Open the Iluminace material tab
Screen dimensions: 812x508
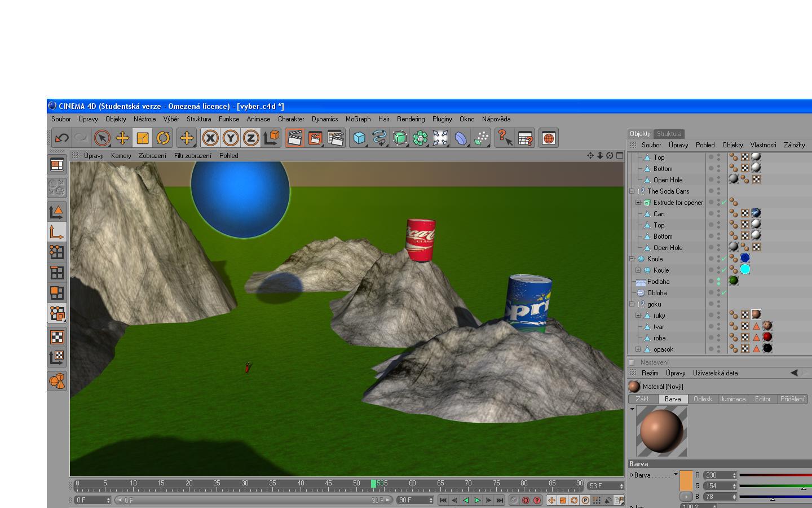click(x=732, y=399)
